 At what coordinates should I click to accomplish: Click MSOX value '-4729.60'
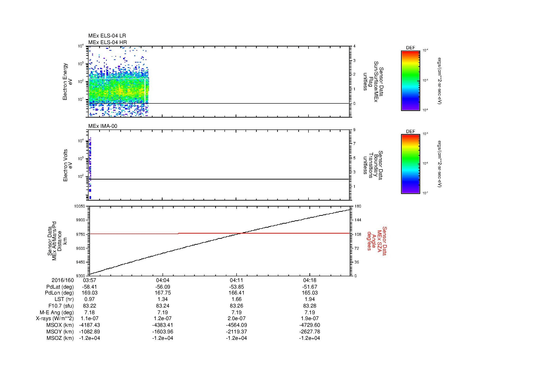tap(310, 325)
